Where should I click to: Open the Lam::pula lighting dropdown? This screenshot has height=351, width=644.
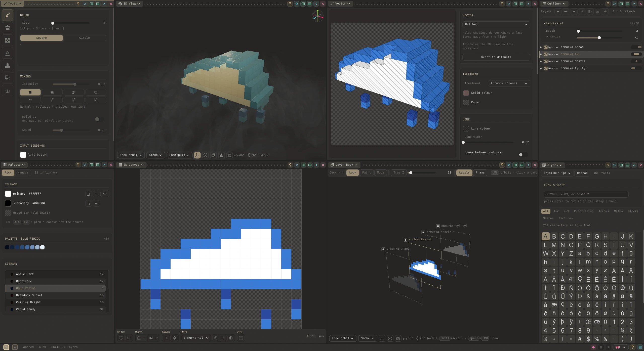tap(179, 155)
